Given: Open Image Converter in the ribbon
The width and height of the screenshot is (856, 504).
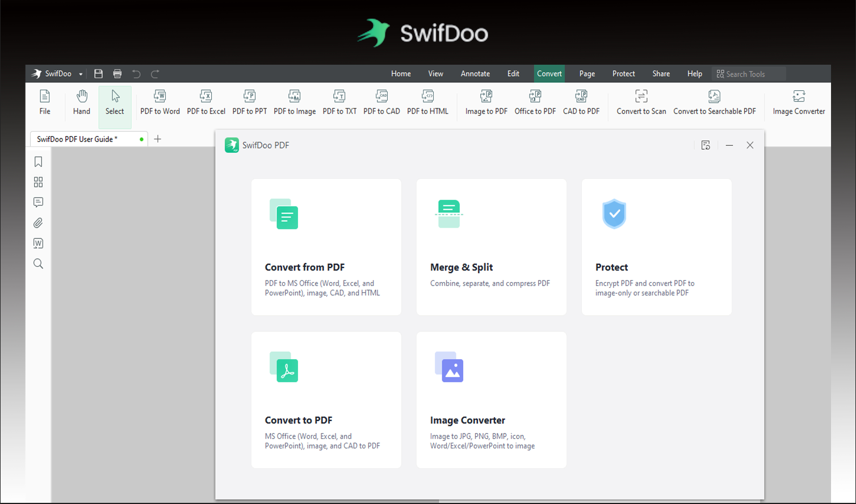Looking at the screenshot, I should click(x=799, y=102).
